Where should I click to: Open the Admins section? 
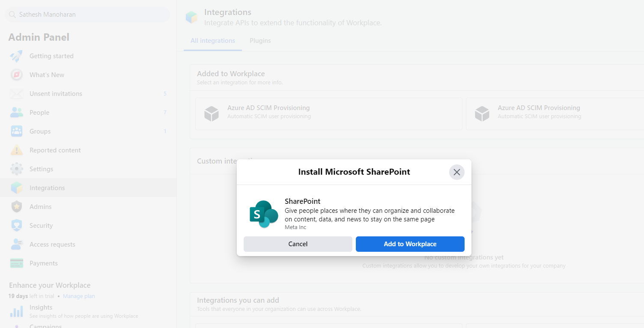pyautogui.click(x=88, y=207)
